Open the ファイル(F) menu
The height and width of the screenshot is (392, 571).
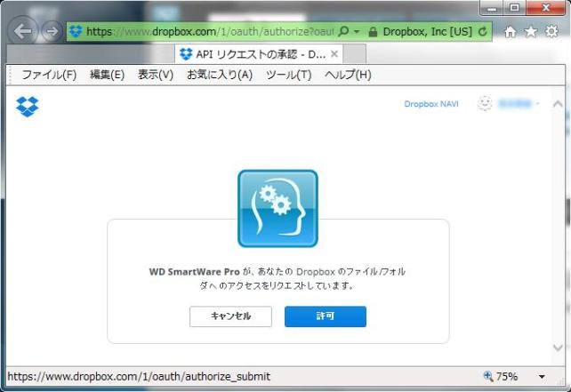[x=49, y=75]
